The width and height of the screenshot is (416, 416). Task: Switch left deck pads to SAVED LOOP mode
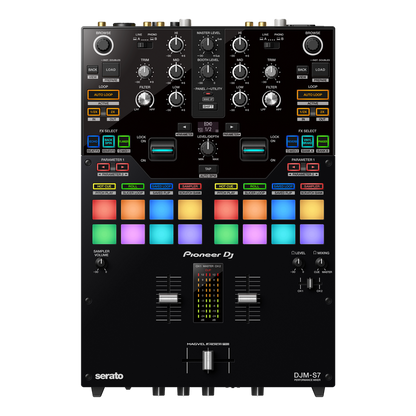click(161, 186)
